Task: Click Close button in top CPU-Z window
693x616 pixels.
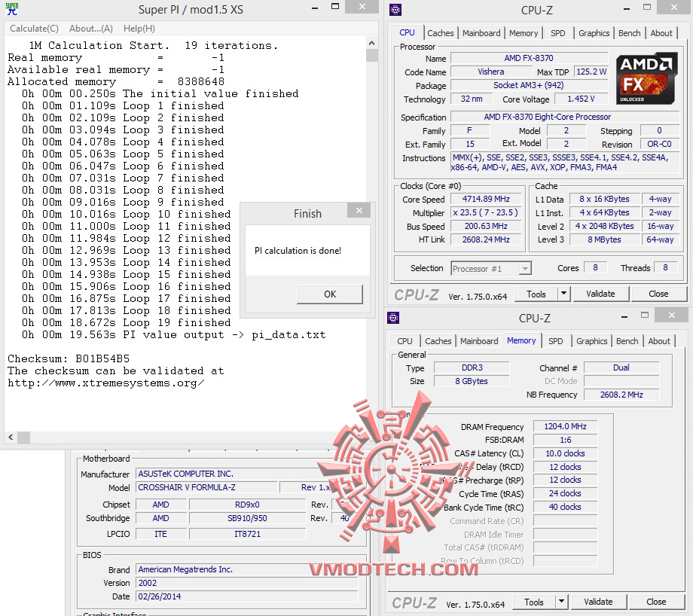Action: 658,294
